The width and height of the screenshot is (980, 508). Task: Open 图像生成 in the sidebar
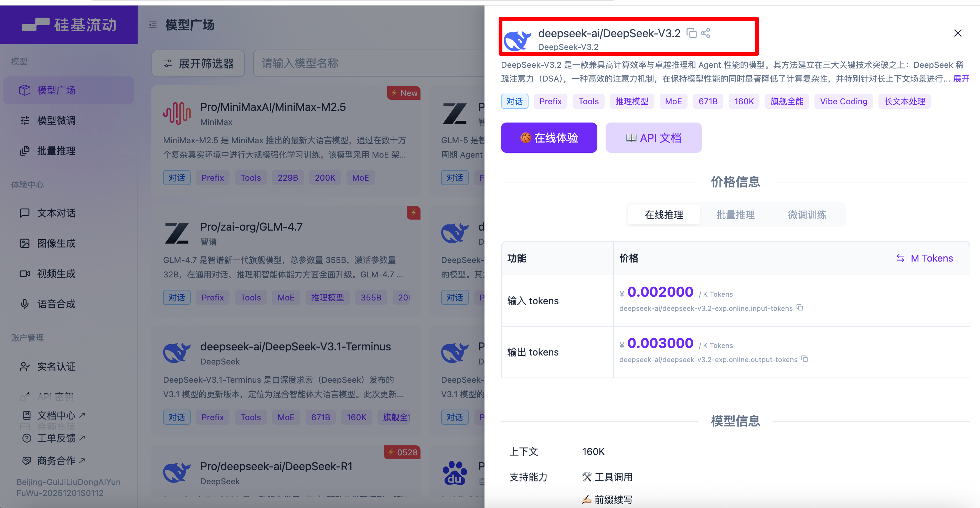(x=56, y=243)
